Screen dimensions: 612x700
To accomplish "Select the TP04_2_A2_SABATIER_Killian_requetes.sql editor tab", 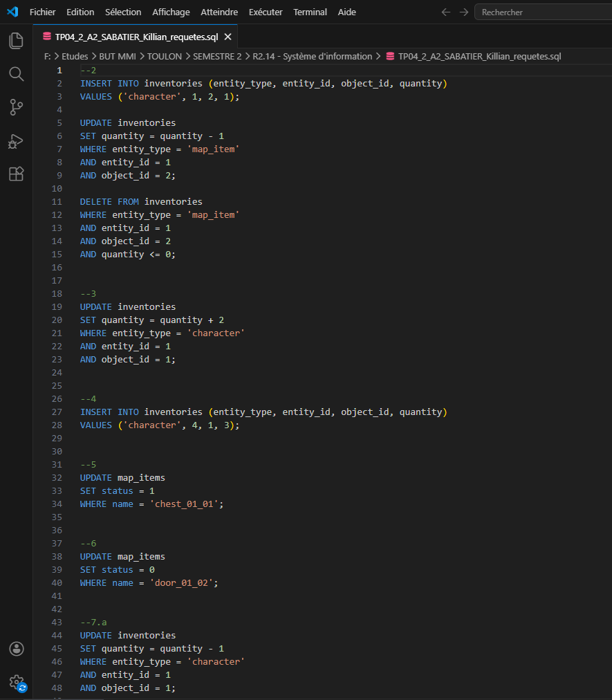I will click(x=136, y=37).
